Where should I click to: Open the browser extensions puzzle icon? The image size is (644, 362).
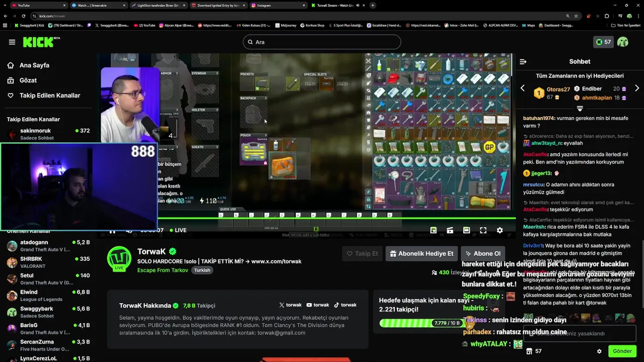pyautogui.click(x=607, y=16)
